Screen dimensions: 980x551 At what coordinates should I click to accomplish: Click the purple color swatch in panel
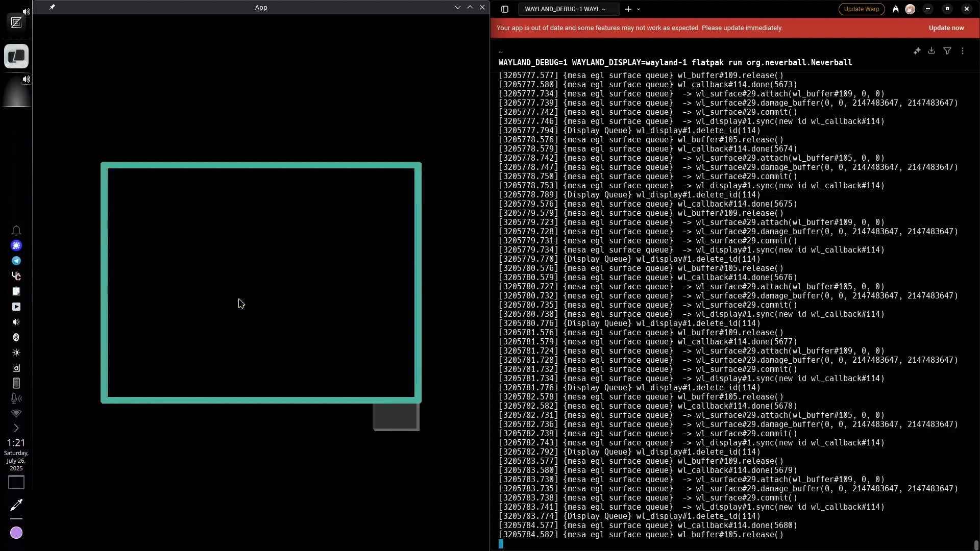(16, 533)
